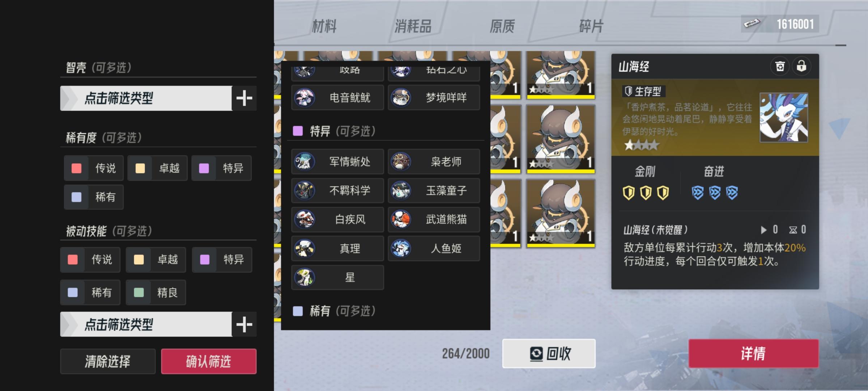
Task: Pick the 人鱼姬 character filter
Action: [x=434, y=248]
